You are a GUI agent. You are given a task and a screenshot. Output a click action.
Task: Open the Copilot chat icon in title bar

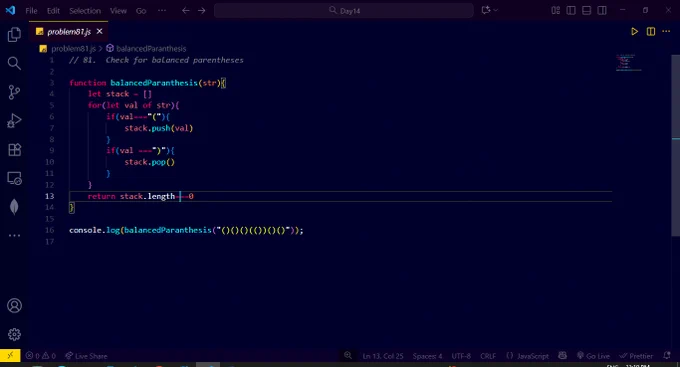486,10
